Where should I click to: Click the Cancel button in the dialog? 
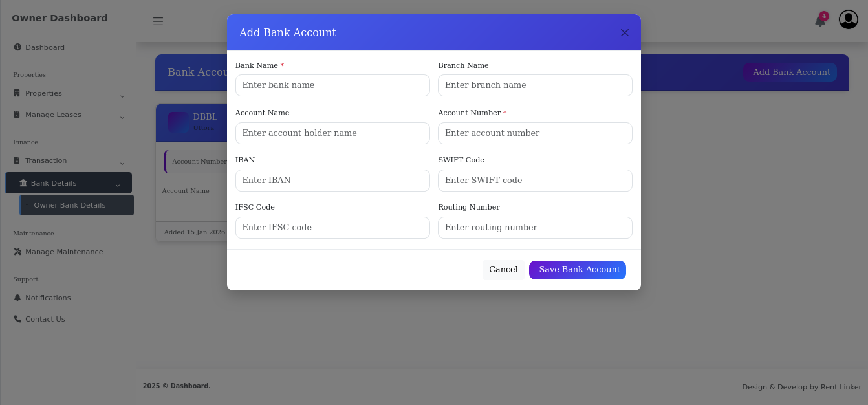pyautogui.click(x=503, y=270)
